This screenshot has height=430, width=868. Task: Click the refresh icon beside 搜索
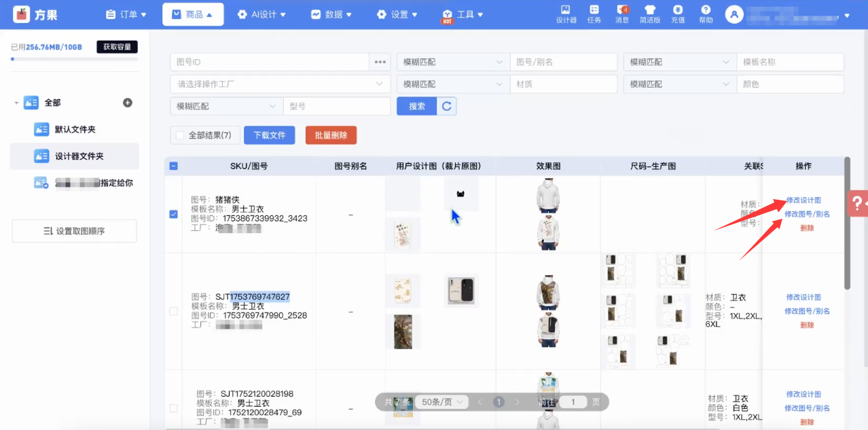447,106
